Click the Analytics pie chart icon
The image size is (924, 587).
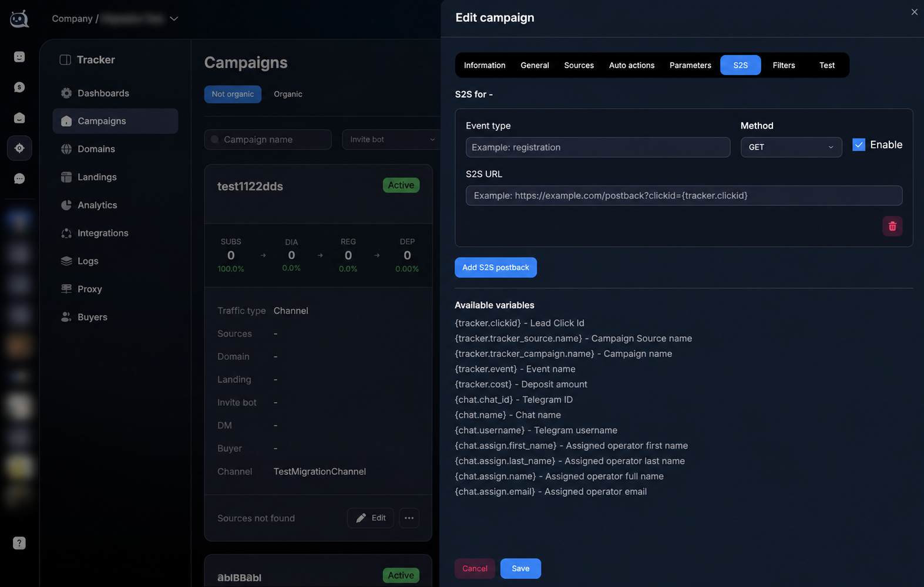click(x=66, y=205)
